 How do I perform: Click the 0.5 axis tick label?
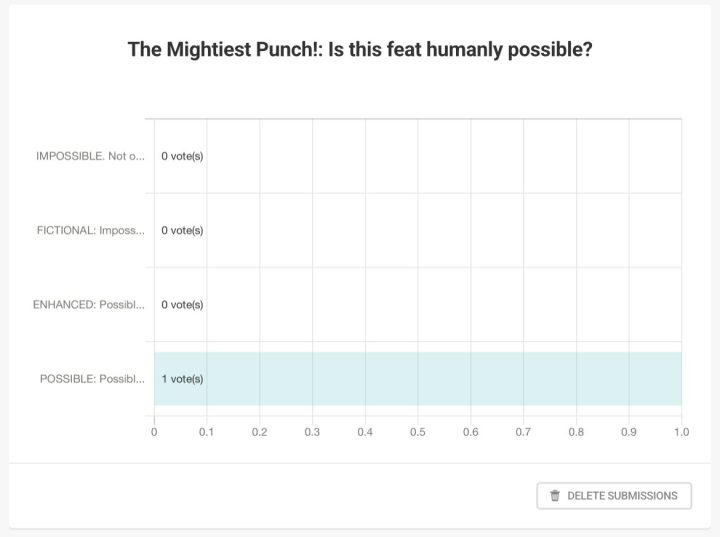click(x=418, y=432)
